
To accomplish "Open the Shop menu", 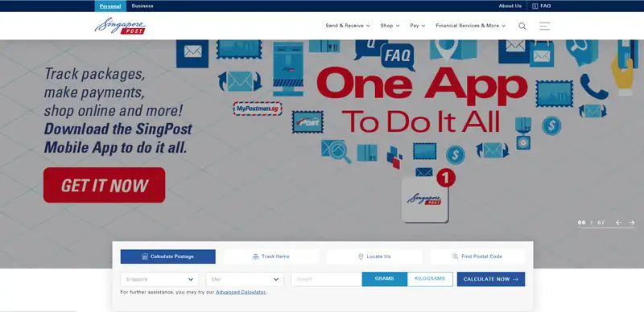I will [x=390, y=26].
